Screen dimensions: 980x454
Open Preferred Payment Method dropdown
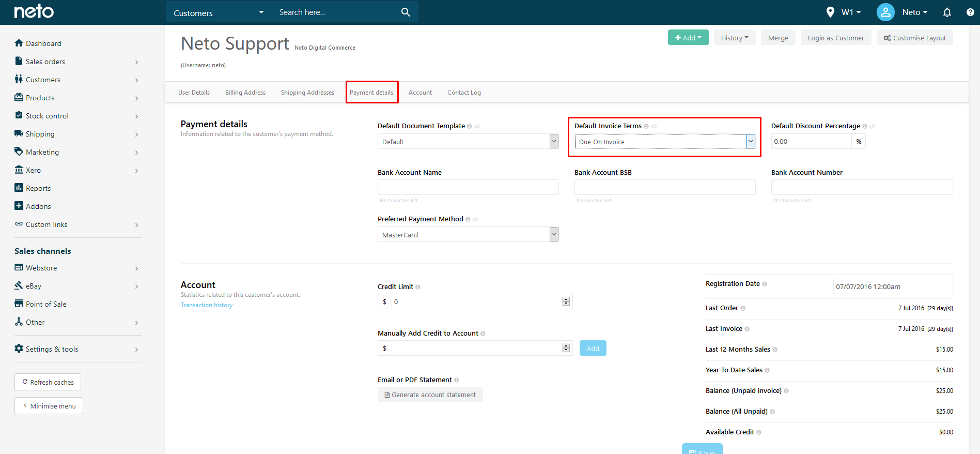(x=468, y=234)
